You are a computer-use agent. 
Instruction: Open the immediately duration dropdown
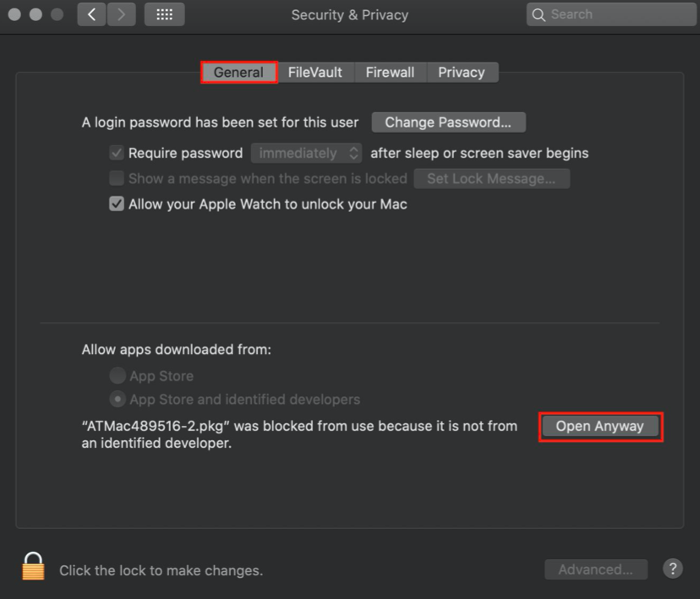306,153
